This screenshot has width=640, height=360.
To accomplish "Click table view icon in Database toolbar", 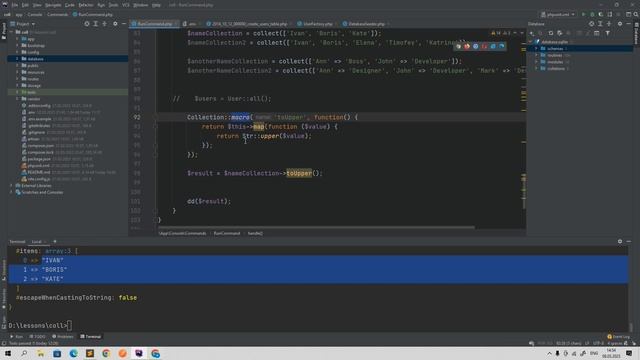I will coord(597,33).
